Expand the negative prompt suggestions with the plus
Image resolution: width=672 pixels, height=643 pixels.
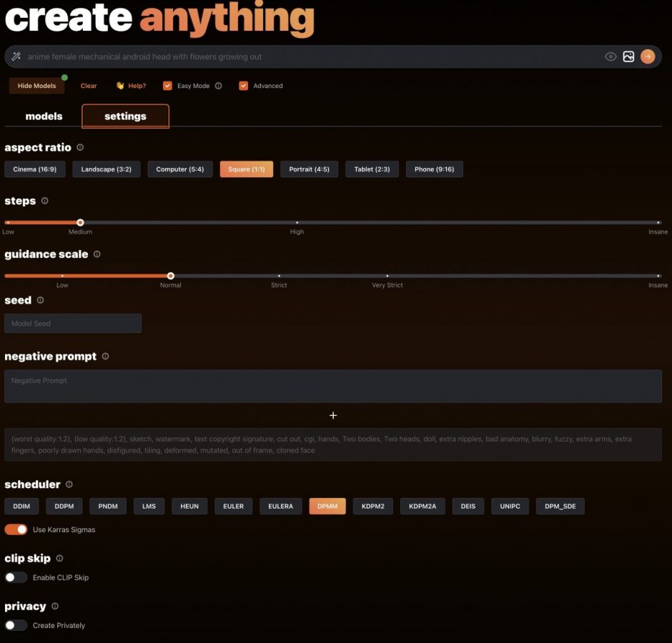click(332, 415)
